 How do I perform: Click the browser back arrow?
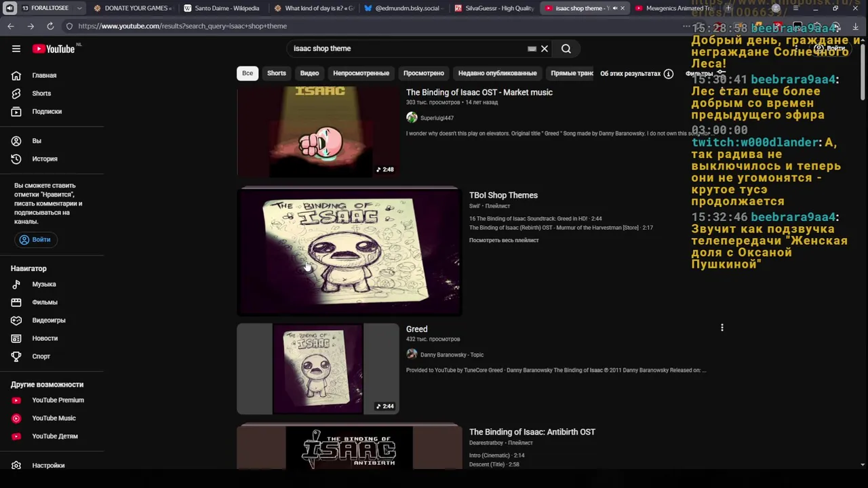[11, 26]
